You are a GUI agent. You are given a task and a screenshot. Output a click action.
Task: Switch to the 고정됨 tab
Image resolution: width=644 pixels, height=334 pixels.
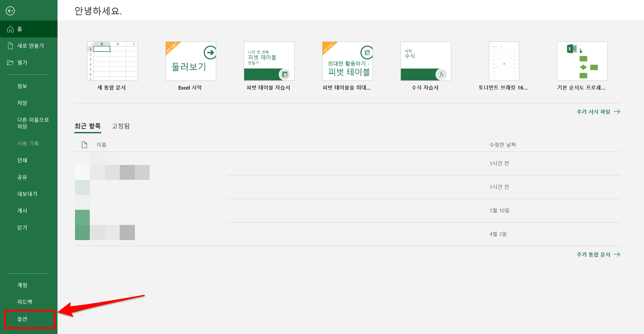click(x=121, y=126)
